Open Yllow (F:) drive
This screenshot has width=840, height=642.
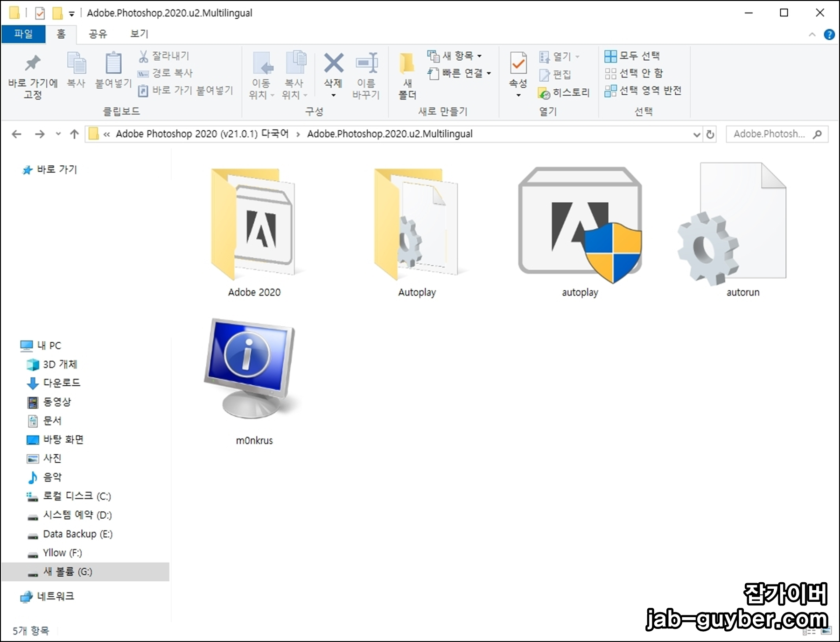[x=55, y=553]
